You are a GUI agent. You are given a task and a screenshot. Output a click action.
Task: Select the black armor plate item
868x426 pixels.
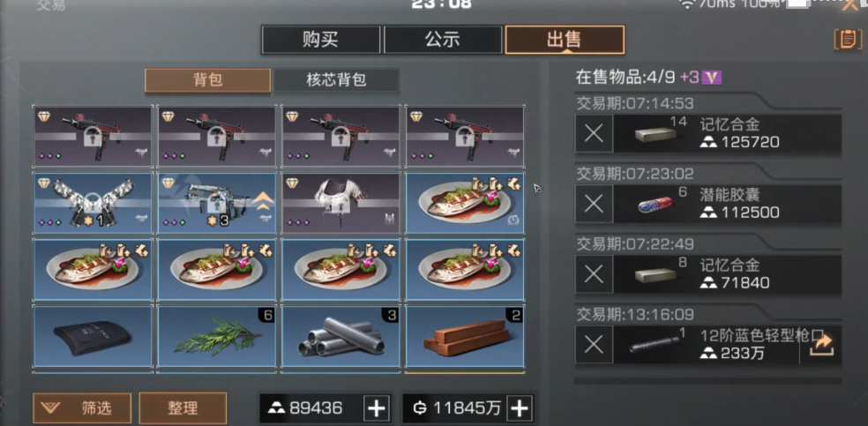(93, 336)
